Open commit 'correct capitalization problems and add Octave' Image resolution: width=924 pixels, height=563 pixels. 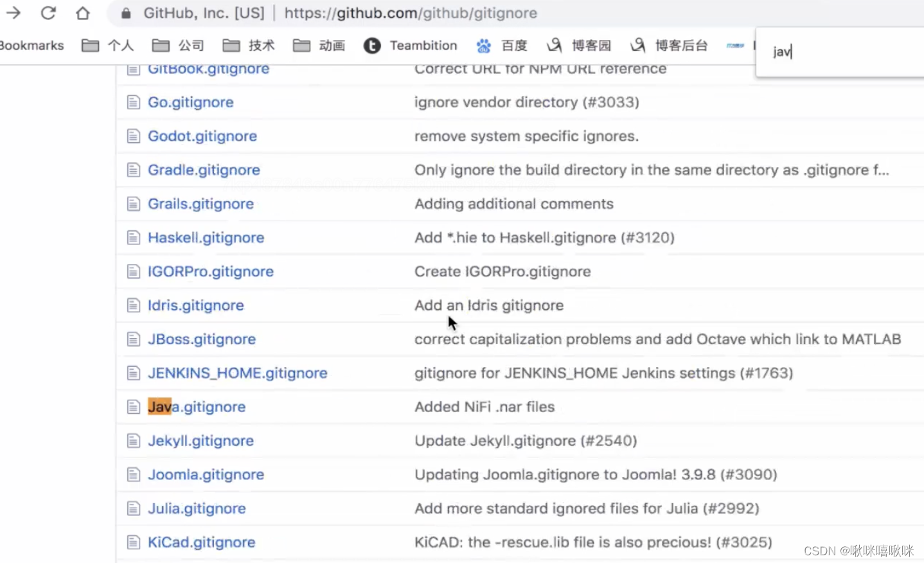pyautogui.click(x=658, y=339)
